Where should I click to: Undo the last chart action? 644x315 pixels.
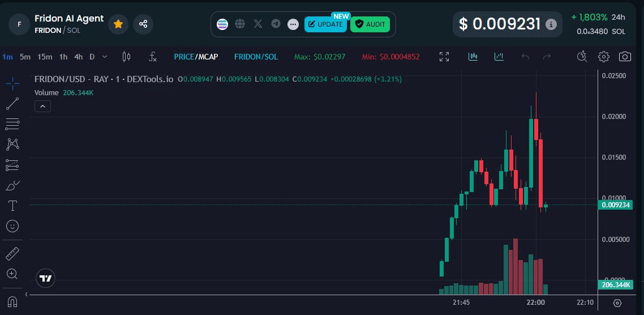(x=525, y=57)
